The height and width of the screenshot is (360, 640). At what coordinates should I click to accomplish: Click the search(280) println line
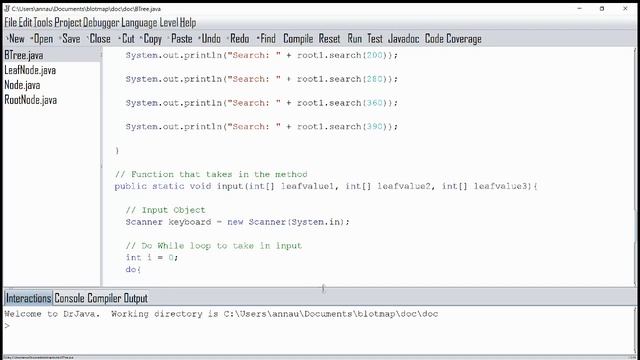click(261, 79)
